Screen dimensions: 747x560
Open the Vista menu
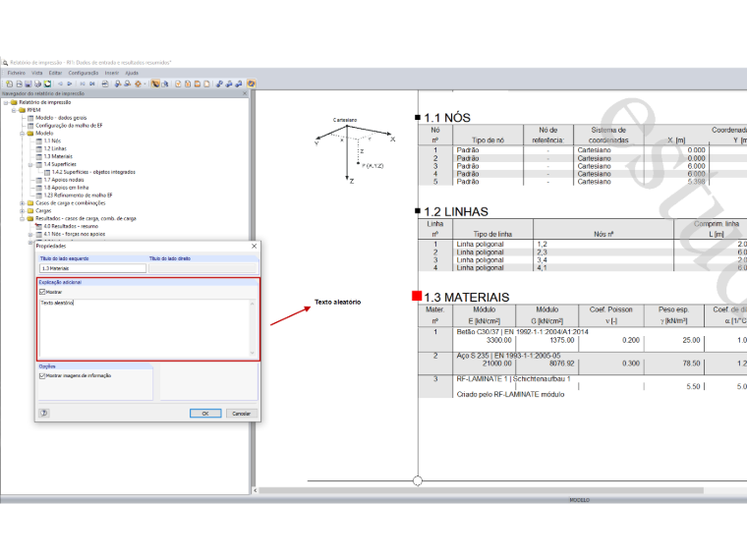[x=37, y=73]
